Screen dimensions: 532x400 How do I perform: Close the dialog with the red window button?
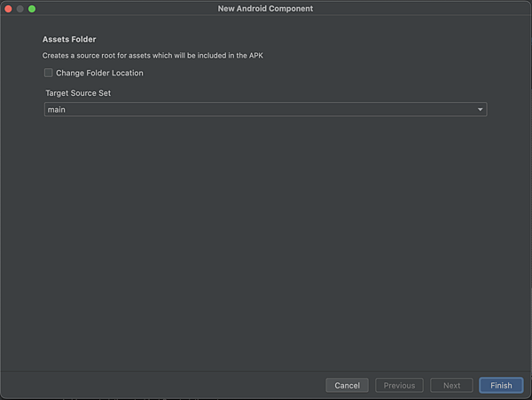9,9
